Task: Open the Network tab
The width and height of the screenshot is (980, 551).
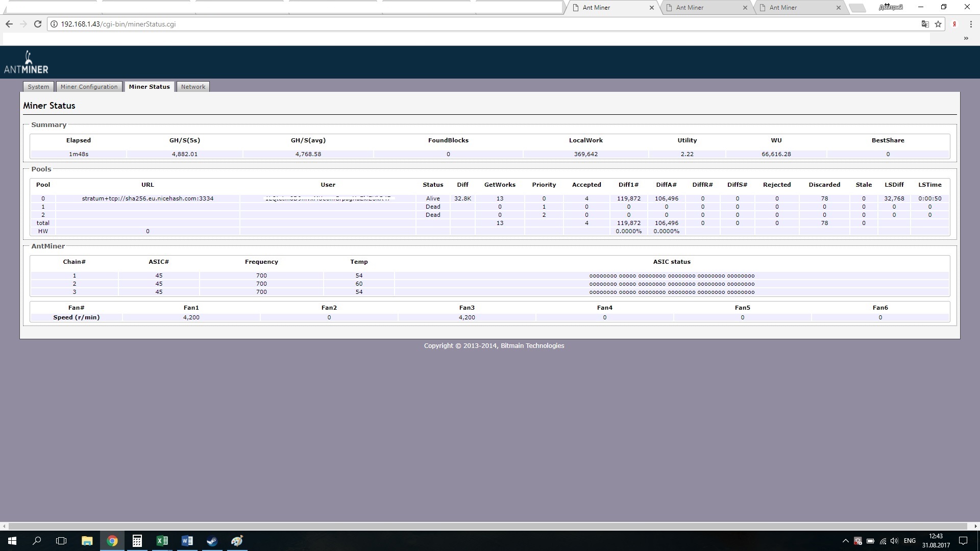Action: [x=193, y=87]
